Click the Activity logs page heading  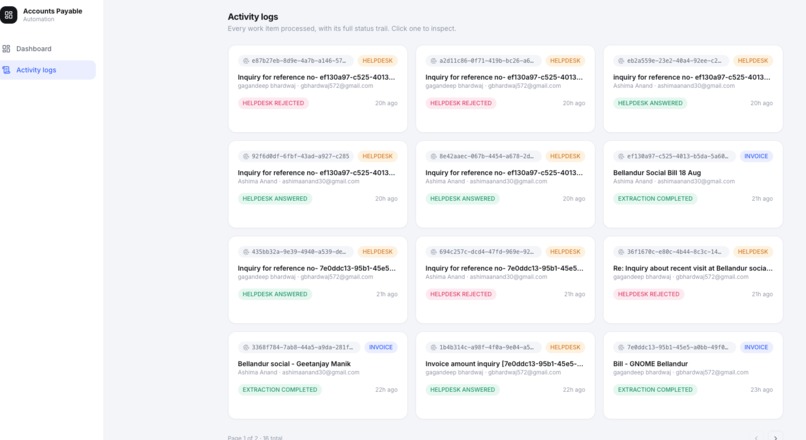[x=253, y=17]
